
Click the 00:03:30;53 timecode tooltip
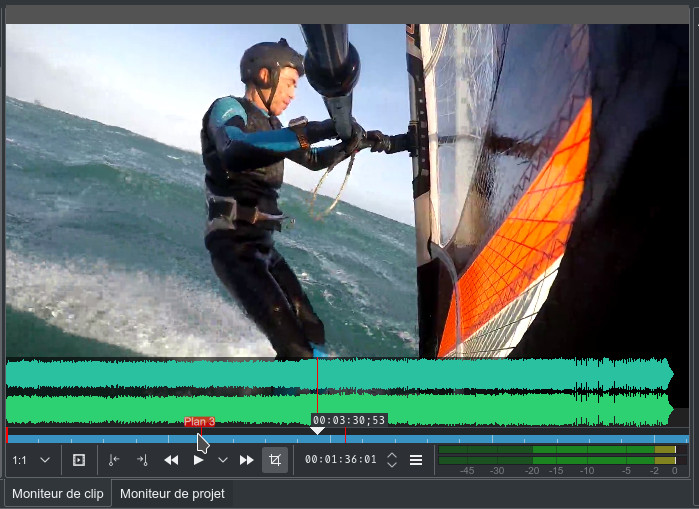(x=349, y=420)
